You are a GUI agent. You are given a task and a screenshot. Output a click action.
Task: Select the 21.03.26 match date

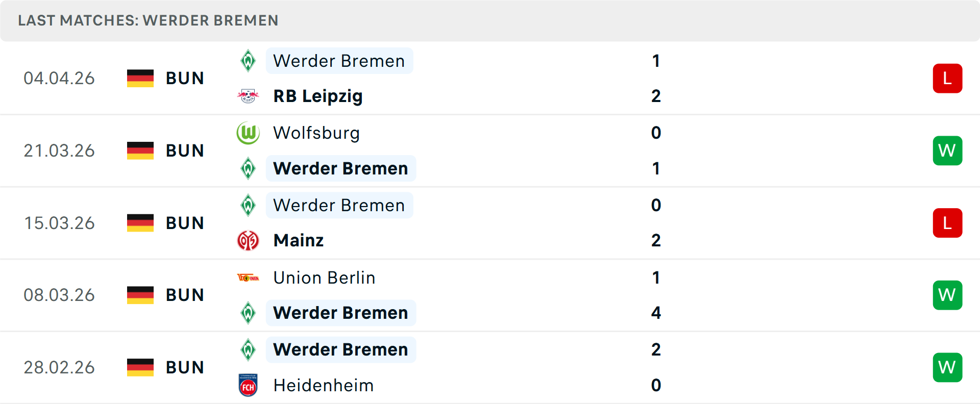point(59,150)
